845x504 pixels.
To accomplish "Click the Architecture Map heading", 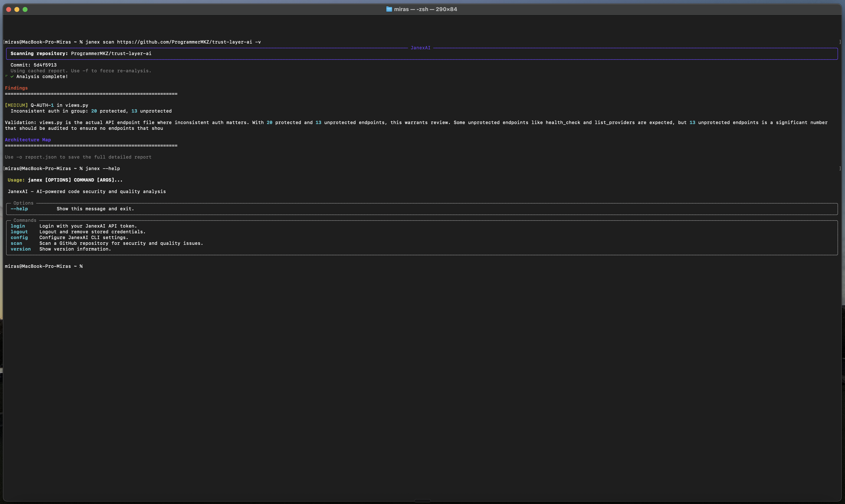I will pos(28,140).
